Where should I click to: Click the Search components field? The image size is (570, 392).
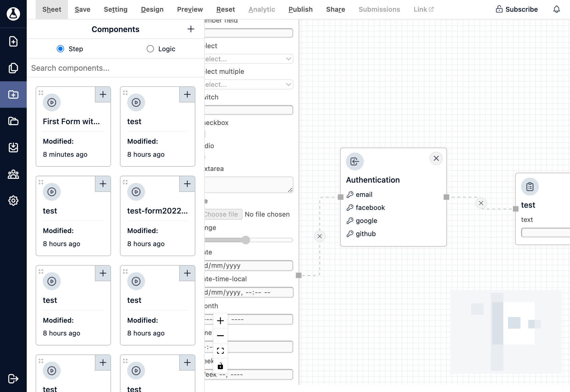[x=116, y=68]
